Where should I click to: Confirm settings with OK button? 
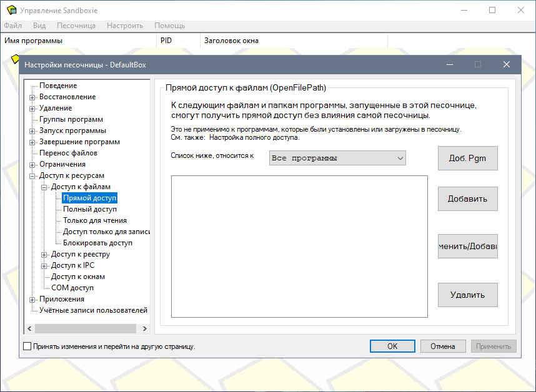pyautogui.click(x=392, y=346)
